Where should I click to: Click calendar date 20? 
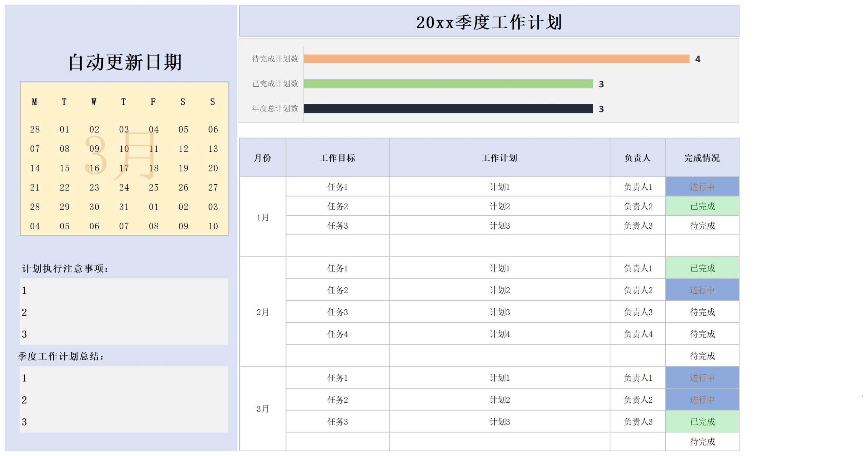pos(213,168)
